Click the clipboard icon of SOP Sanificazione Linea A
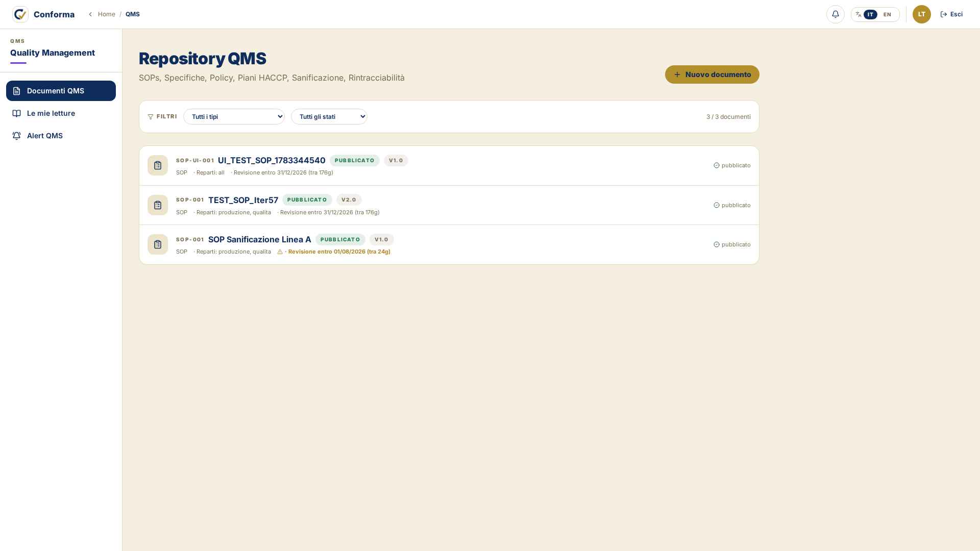 click(x=158, y=244)
